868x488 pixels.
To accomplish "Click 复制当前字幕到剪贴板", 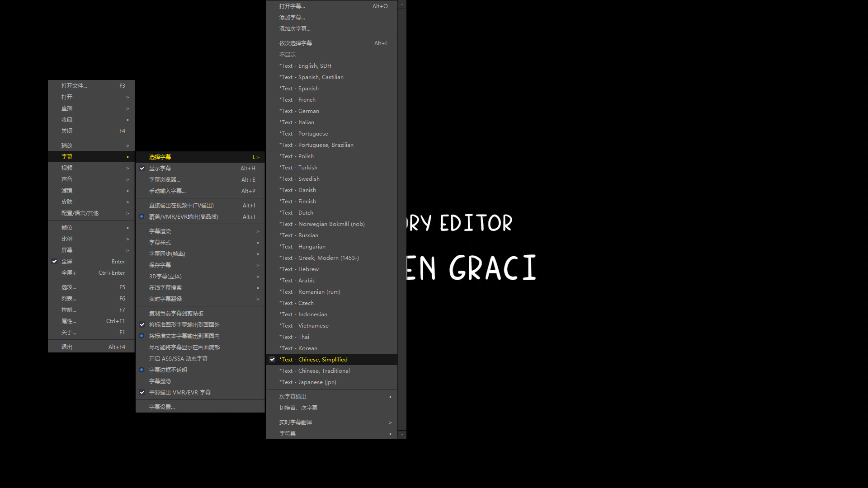I will pyautogui.click(x=200, y=314).
